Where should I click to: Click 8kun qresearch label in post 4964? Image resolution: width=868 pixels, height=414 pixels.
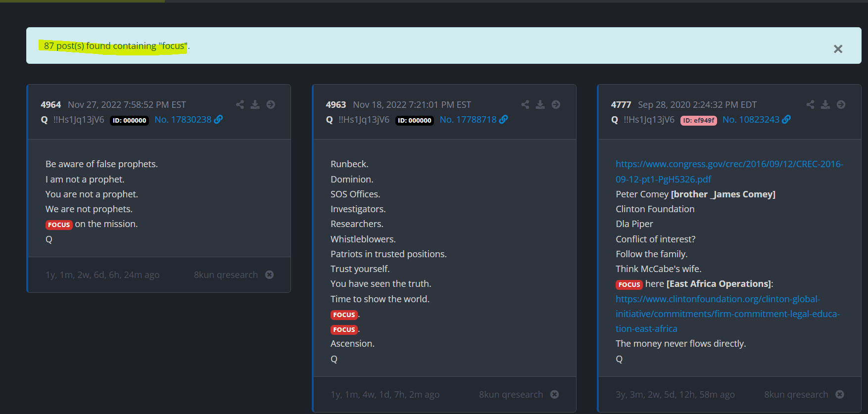226,275
